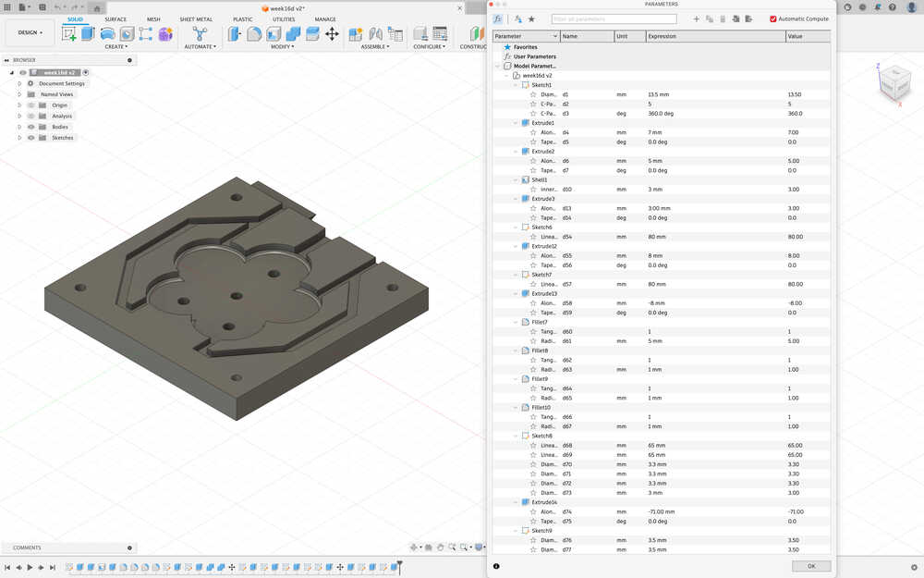
Task: Click the info icon at Parameters dialog bottom
Action: click(496, 566)
